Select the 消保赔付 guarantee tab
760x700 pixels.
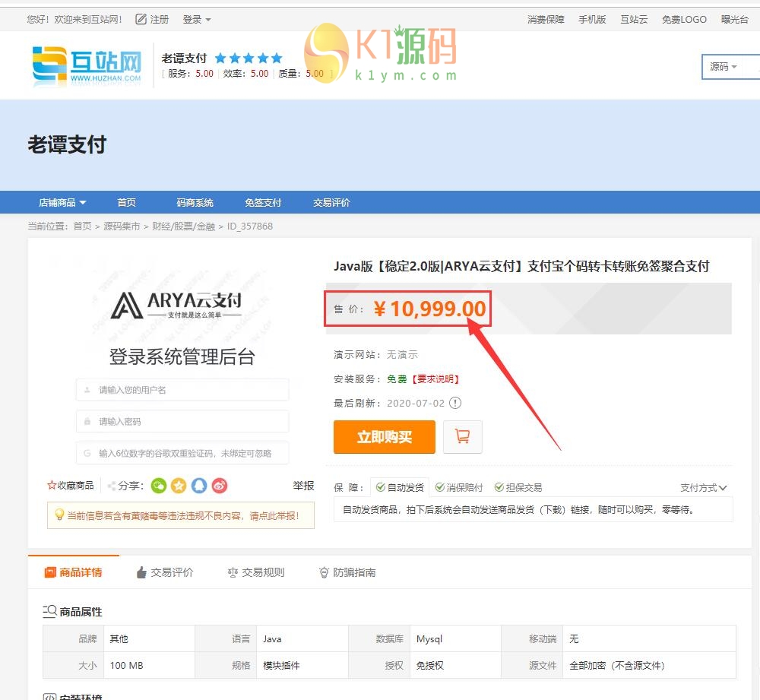click(x=459, y=488)
